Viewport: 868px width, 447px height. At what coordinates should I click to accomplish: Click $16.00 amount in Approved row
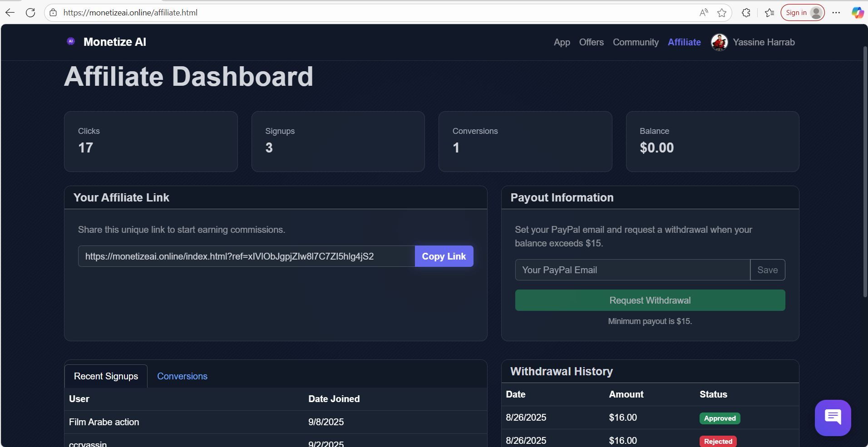623,418
